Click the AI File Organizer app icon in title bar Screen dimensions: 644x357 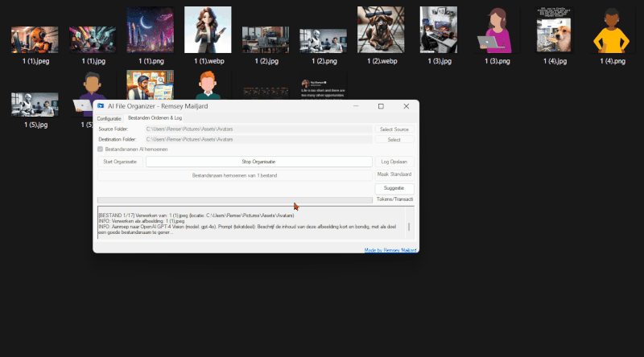(101, 106)
